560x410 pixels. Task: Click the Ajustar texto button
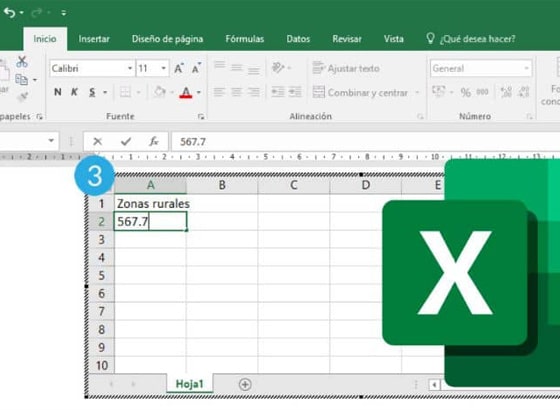click(346, 68)
